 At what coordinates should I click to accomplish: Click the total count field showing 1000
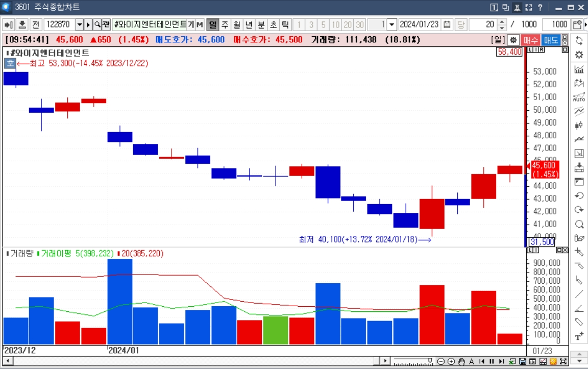pos(556,24)
